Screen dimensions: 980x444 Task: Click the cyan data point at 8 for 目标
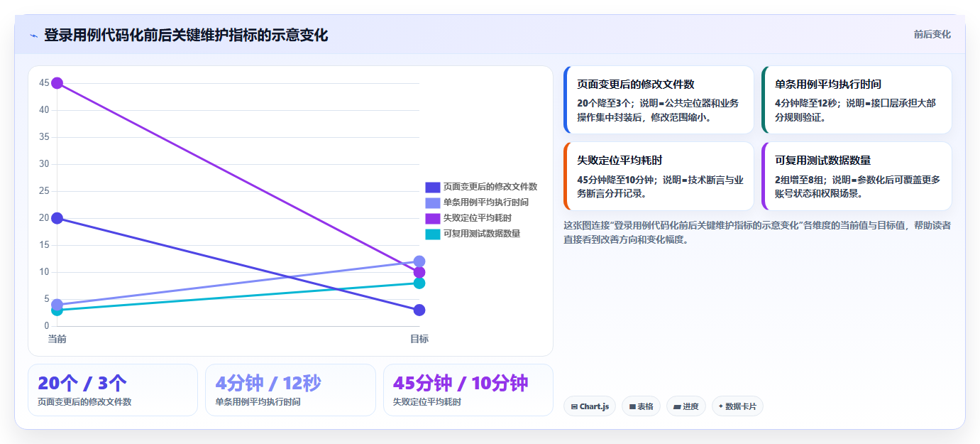click(x=419, y=283)
